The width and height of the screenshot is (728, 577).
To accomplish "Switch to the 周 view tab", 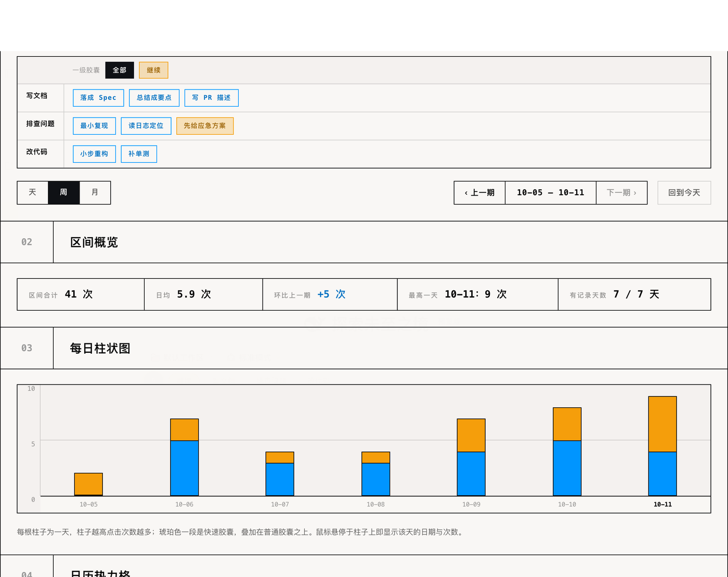I will point(64,193).
